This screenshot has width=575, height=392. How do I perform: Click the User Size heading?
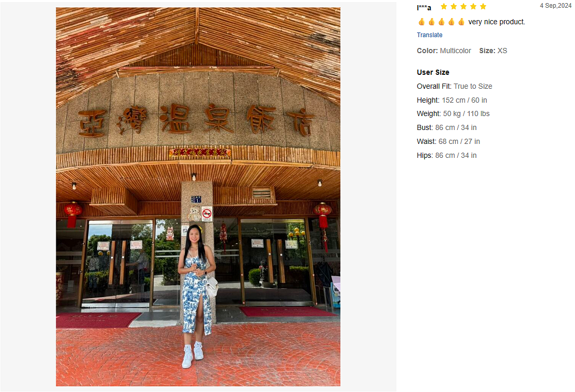click(433, 72)
